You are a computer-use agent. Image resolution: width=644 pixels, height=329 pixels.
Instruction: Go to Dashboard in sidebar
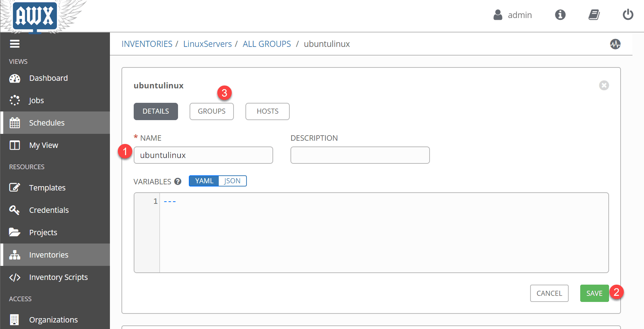coord(55,78)
